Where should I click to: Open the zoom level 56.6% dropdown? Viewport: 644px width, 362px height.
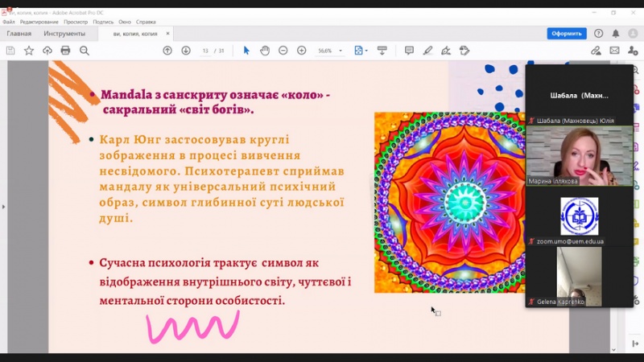(x=330, y=51)
